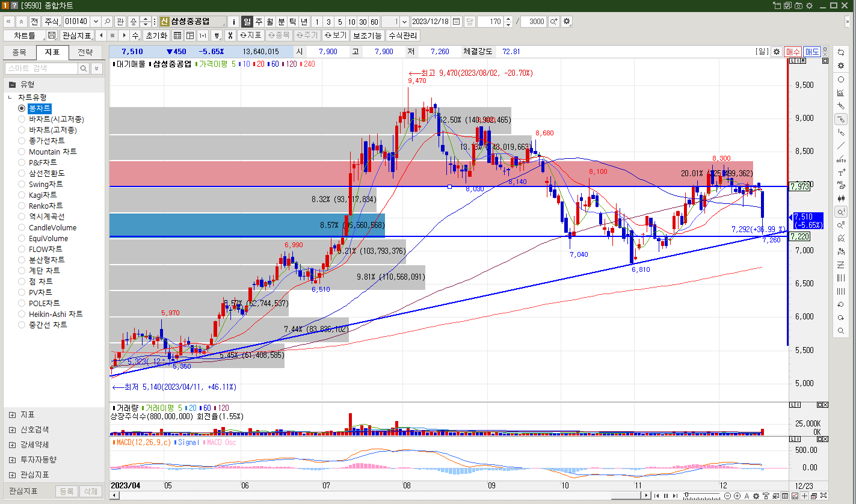856x504 pixels.
Task: Click the double-chevron beside smart search box
Action: (97, 69)
